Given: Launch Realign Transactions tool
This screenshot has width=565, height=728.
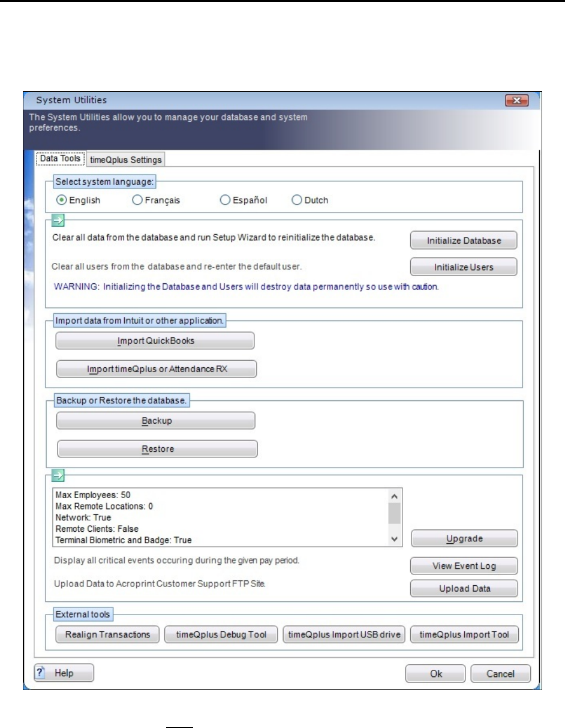Looking at the screenshot, I should 107,634.
